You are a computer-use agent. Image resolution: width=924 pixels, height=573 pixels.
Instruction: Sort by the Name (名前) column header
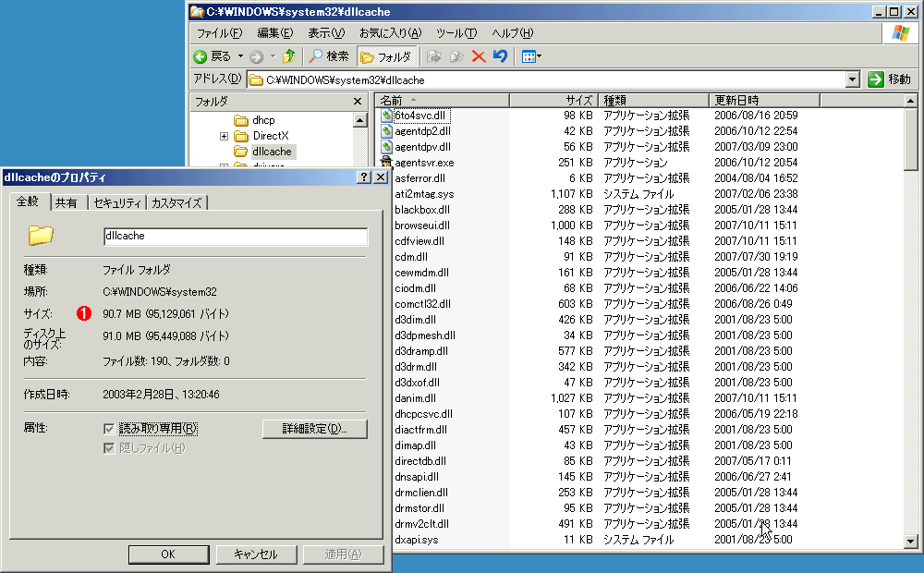pos(442,100)
